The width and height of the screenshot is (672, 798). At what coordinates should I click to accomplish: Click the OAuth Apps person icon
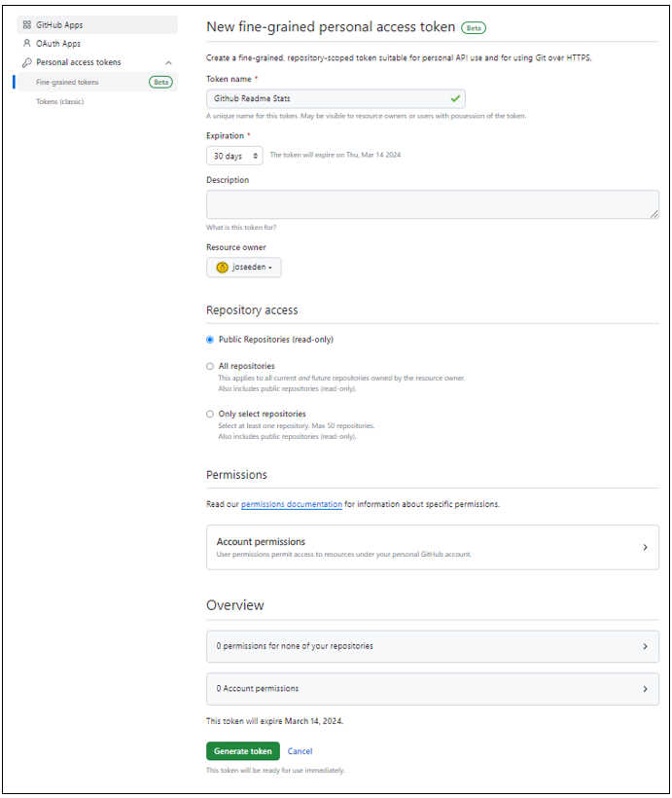27,43
